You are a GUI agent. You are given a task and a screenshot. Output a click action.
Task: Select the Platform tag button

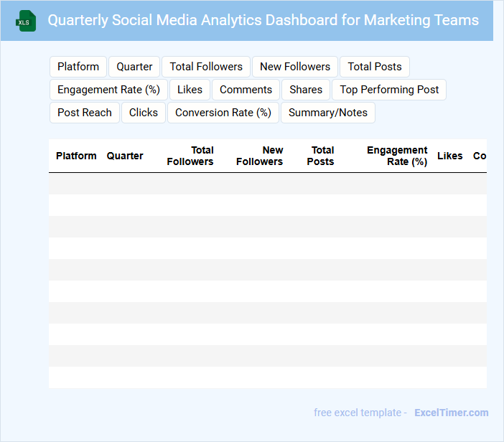(78, 67)
